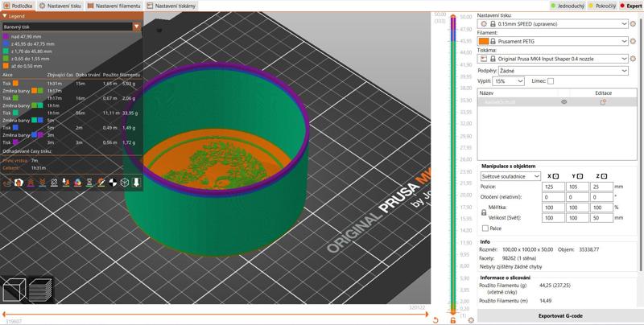Image resolution: width=644 pixels, height=325 pixels.
Task: Open the print settings preset dropdown
Action: point(552,24)
